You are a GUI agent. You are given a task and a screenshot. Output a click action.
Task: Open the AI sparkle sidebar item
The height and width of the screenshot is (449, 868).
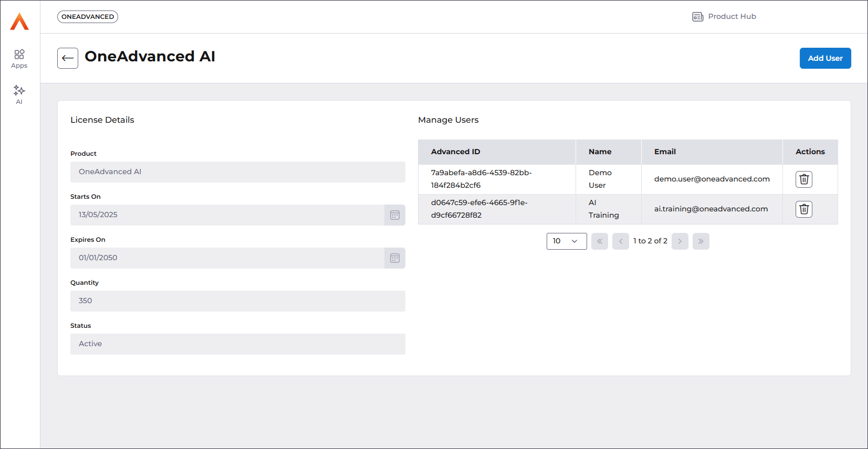[19, 95]
